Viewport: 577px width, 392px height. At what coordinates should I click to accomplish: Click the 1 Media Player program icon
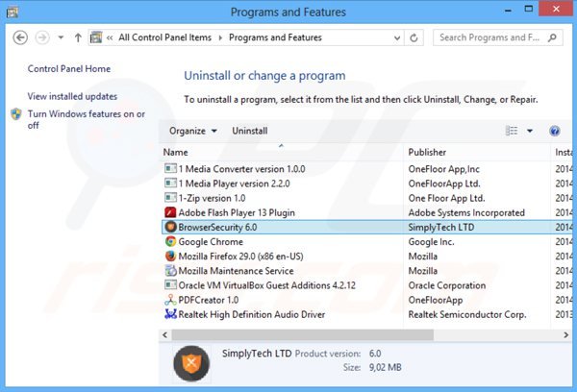170,184
